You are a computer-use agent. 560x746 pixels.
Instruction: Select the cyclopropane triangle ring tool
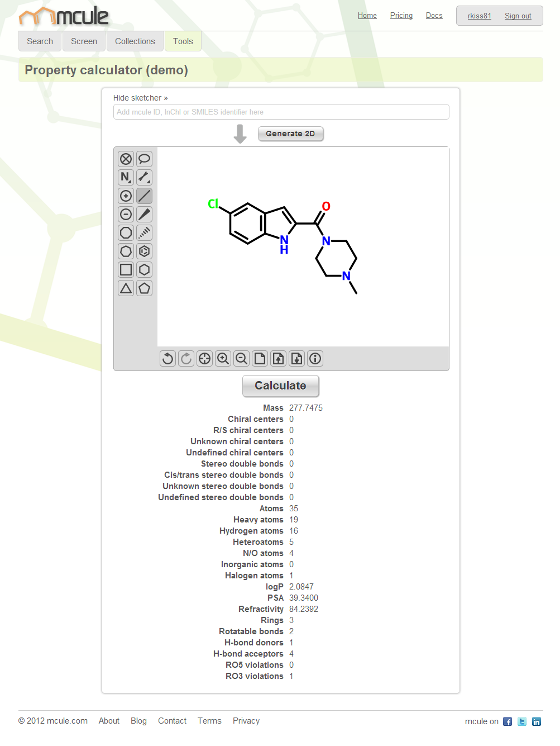click(126, 288)
